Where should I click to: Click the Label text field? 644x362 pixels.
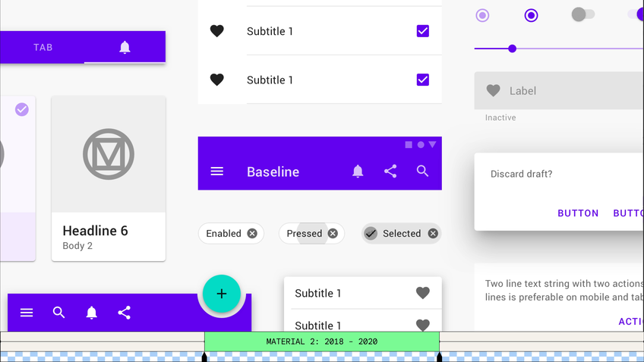pyautogui.click(x=559, y=91)
